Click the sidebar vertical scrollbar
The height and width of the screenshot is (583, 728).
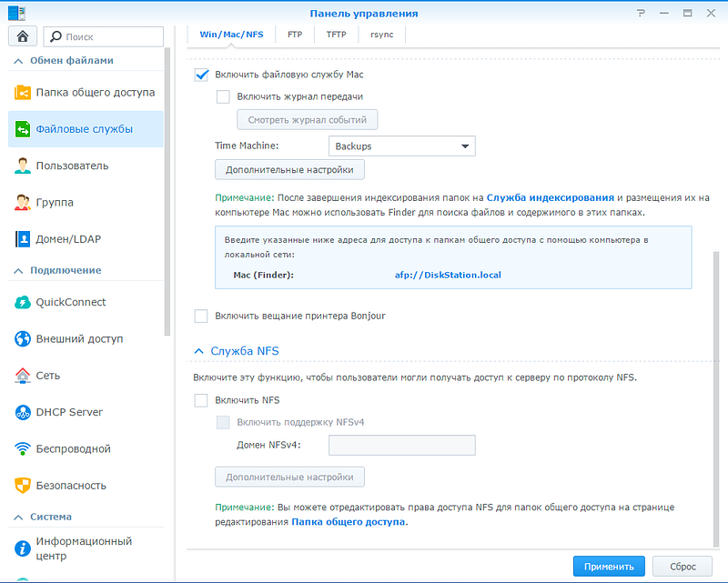coord(167,191)
